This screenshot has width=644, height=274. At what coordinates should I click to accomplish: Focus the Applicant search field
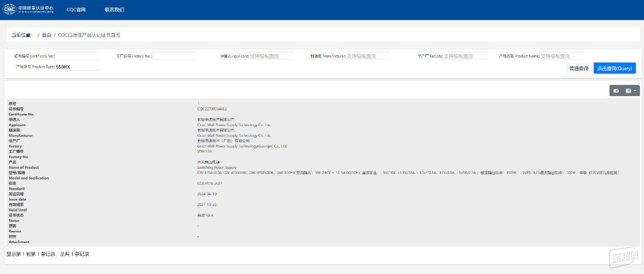[x=271, y=56]
